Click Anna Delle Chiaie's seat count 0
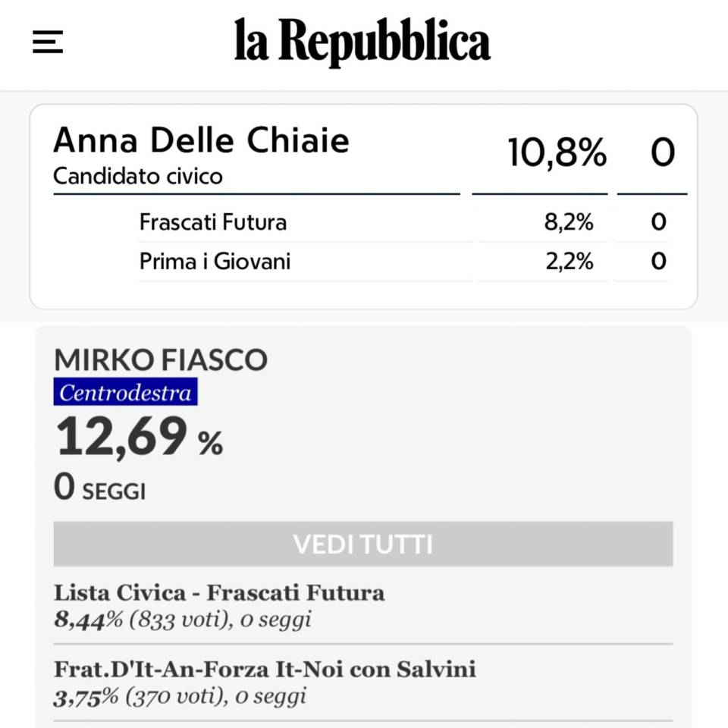The width and height of the screenshot is (728, 728). [x=662, y=152]
